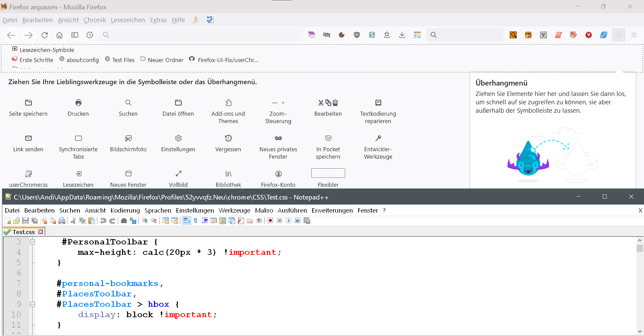Toggle word wrap in Notepad++ toolbar
Viewport: 644px width, 336px height.
[187, 221]
